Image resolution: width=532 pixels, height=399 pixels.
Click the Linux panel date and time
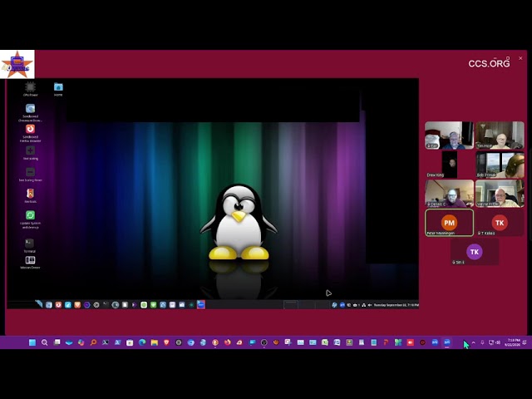(396, 305)
